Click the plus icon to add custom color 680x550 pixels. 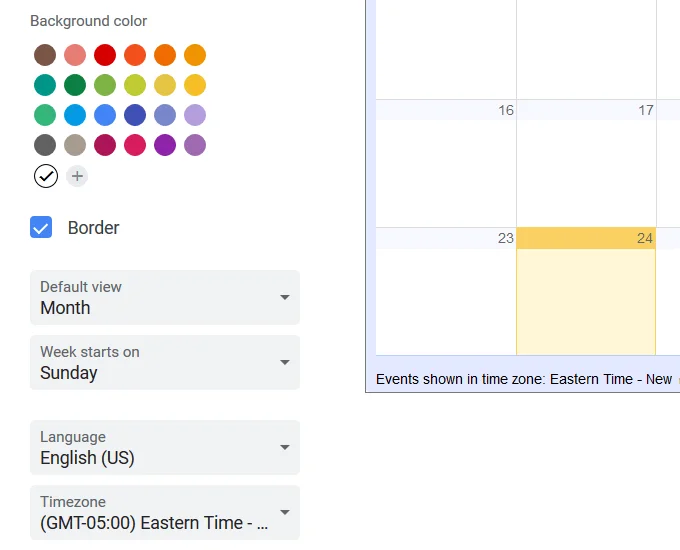click(77, 176)
